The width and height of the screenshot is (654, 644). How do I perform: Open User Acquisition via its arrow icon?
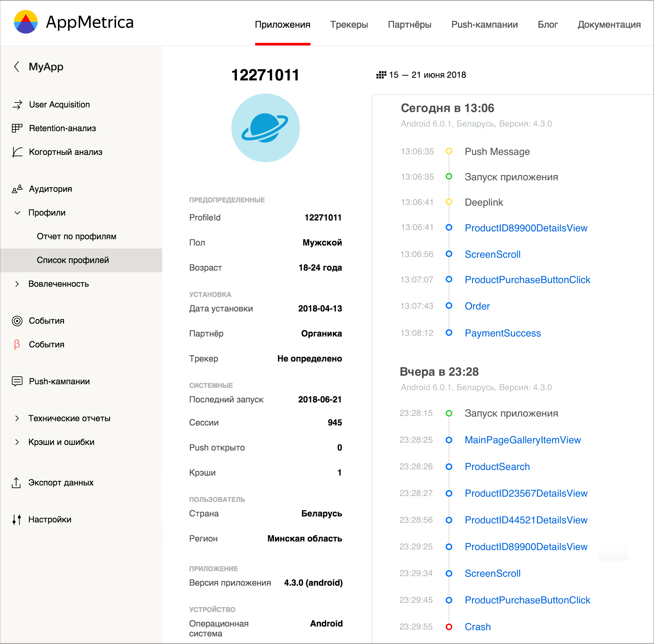tap(17, 105)
